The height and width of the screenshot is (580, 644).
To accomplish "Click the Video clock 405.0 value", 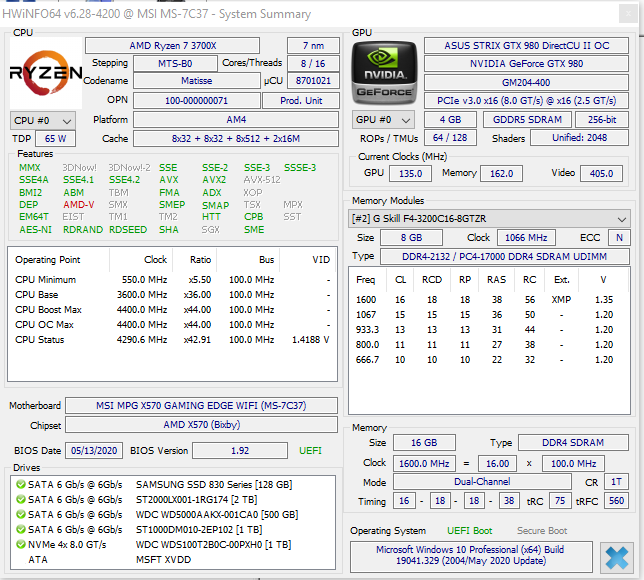I will coord(601,173).
